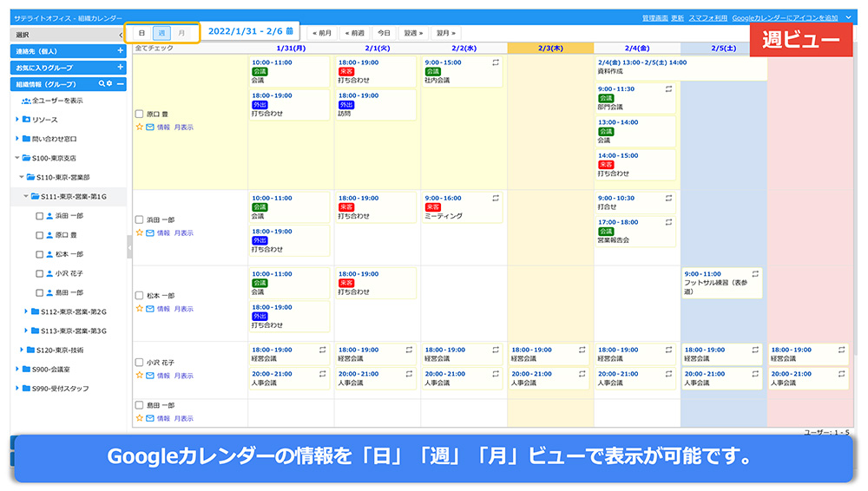Expand the S113-東京-営業-第3G folder
The width and height of the screenshot is (868, 491).
point(25,331)
